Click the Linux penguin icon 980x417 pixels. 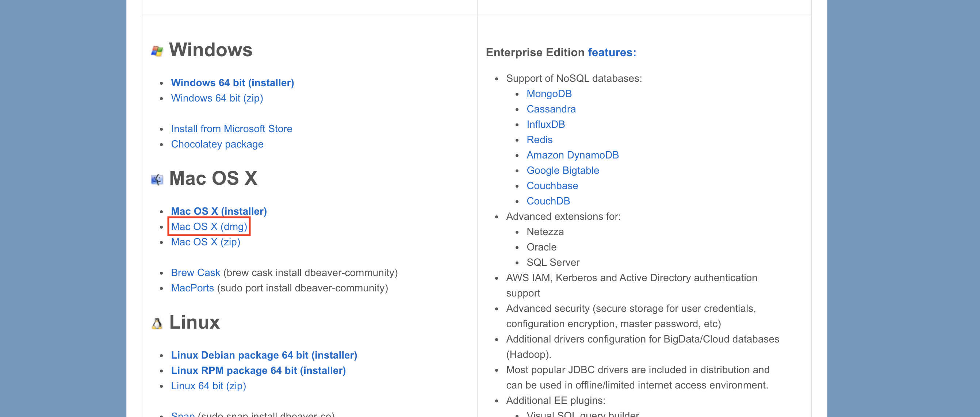tap(157, 324)
